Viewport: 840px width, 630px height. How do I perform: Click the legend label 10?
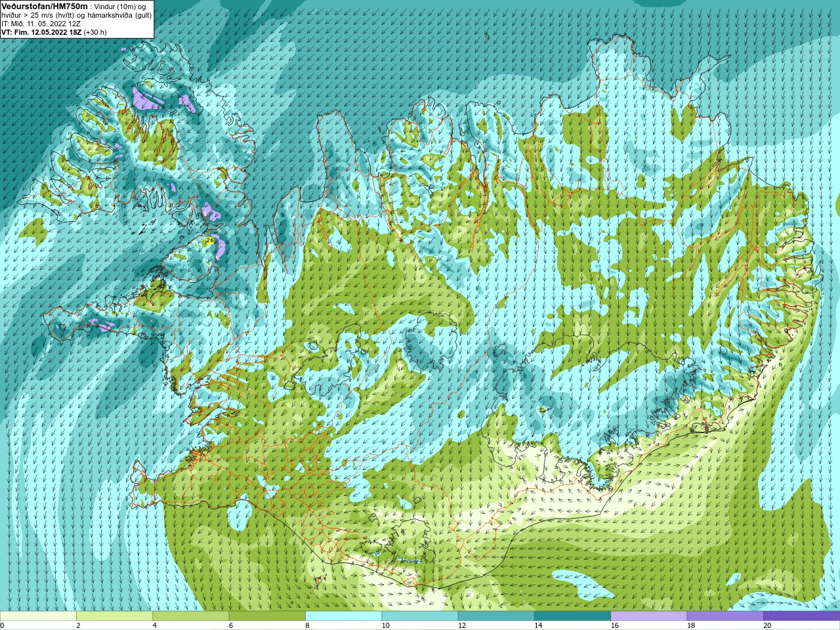click(x=385, y=625)
